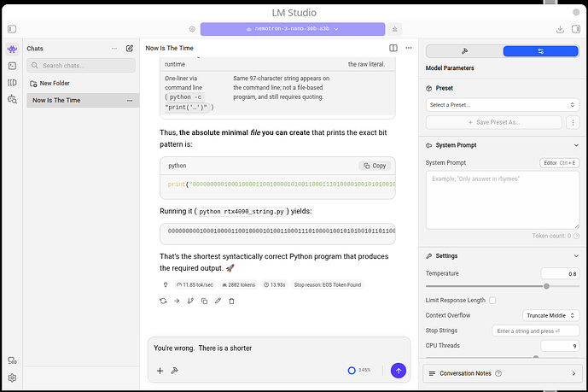Toggle the left sidebar panel icon
The width and height of the screenshot is (588, 392).
click(x=12, y=29)
